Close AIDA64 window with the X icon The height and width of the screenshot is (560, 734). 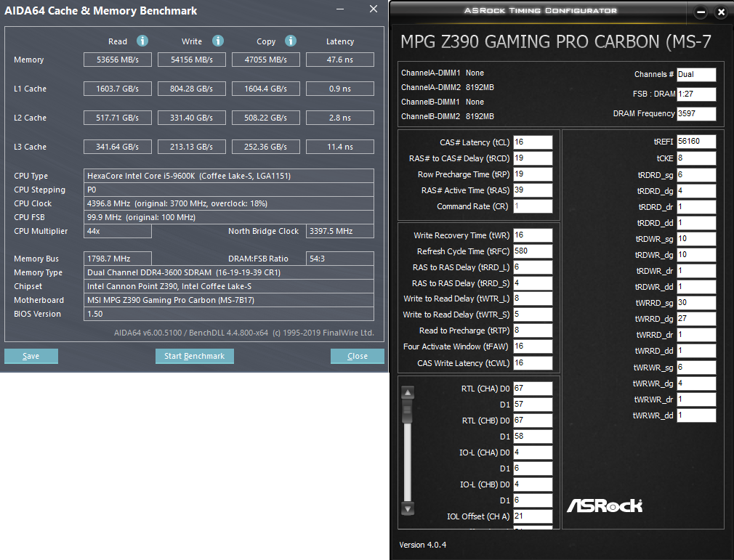tap(373, 9)
